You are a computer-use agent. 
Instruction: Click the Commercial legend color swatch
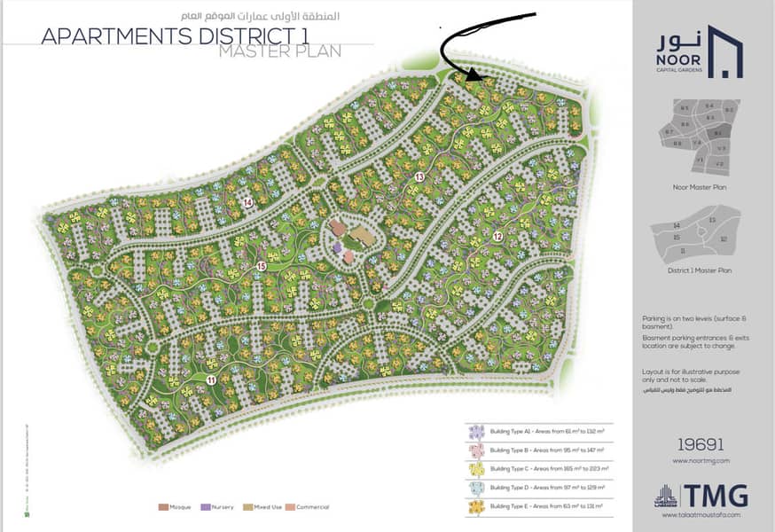pos(290,507)
